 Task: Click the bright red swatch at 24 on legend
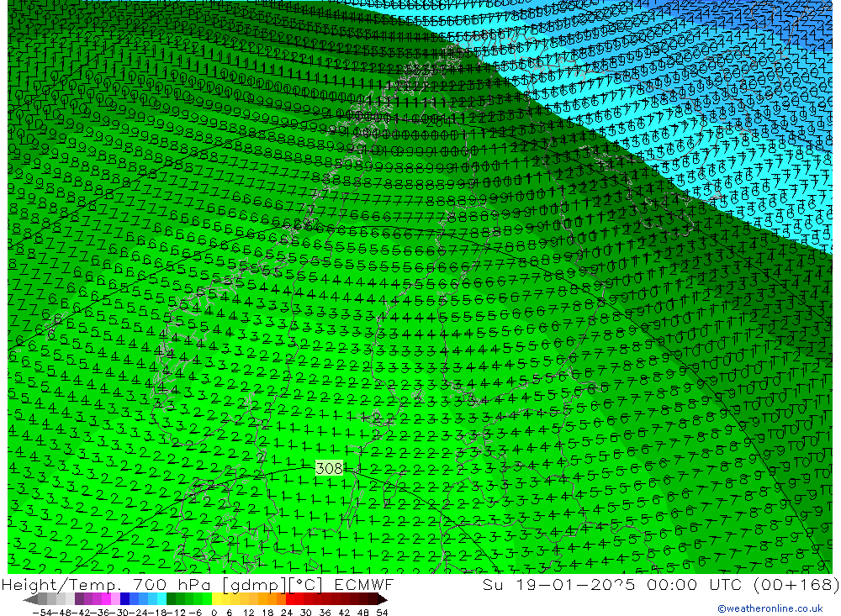coord(290,599)
